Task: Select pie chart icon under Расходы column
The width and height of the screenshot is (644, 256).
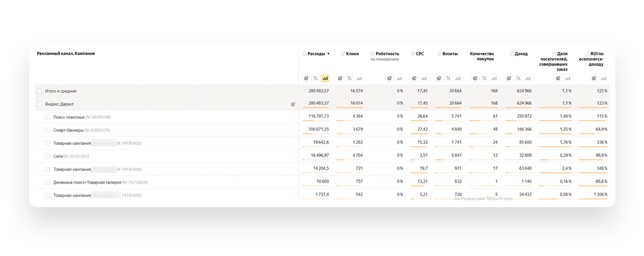Action: click(x=306, y=78)
